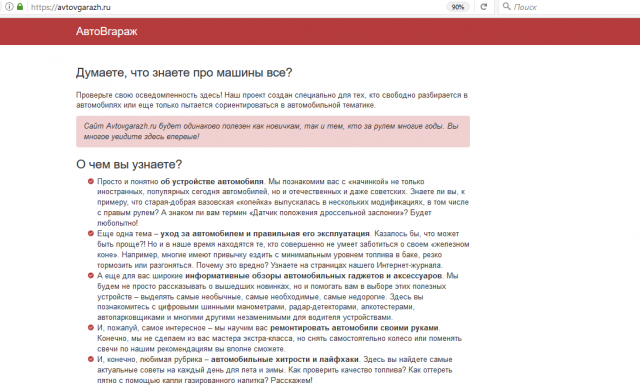This screenshot has height=390, width=640.
Task: Click bold text об устройстве автомобиля
Action: click(212, 182)
